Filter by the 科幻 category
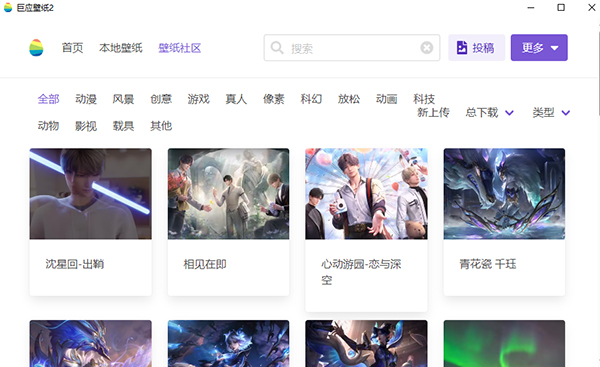 tap(311, 99)
